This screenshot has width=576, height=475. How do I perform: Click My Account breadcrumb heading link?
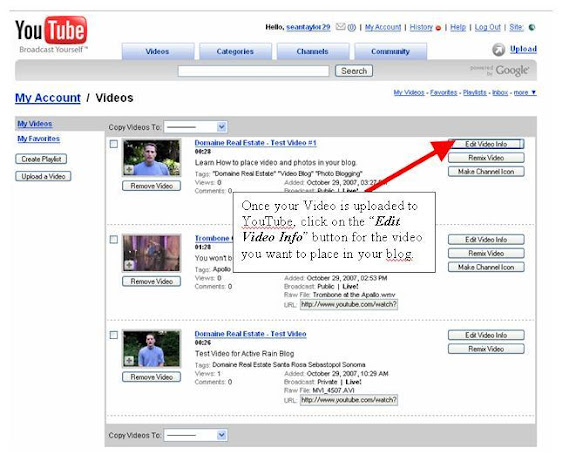[x=48, y=98]
